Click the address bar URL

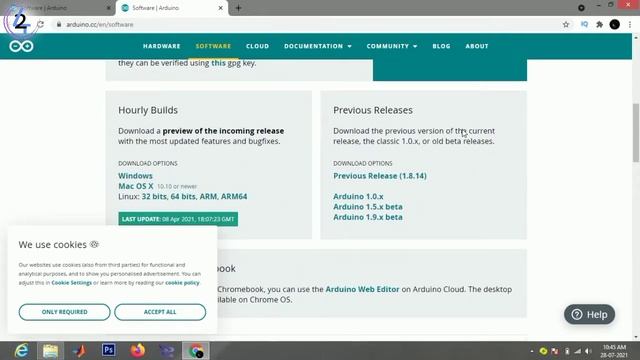coord(100,24)
